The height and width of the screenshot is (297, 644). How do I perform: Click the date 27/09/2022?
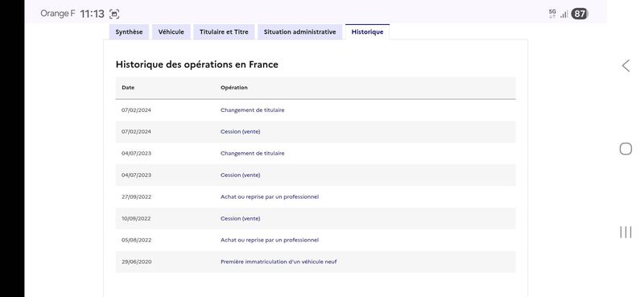point(136,196)
